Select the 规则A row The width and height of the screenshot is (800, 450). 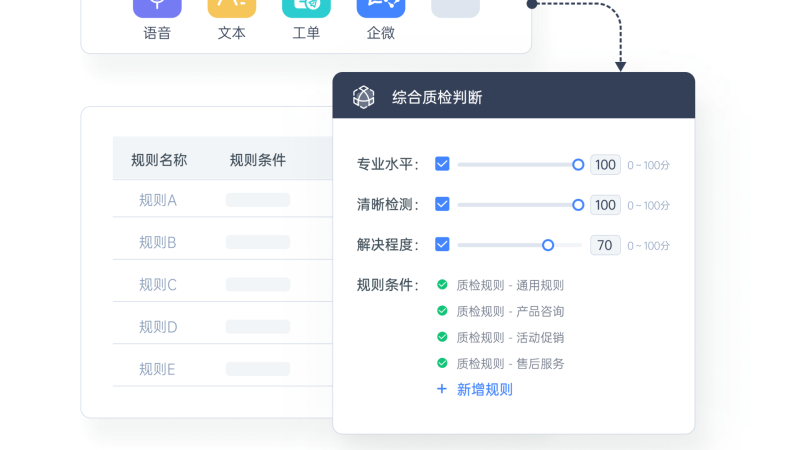(222, 199)
